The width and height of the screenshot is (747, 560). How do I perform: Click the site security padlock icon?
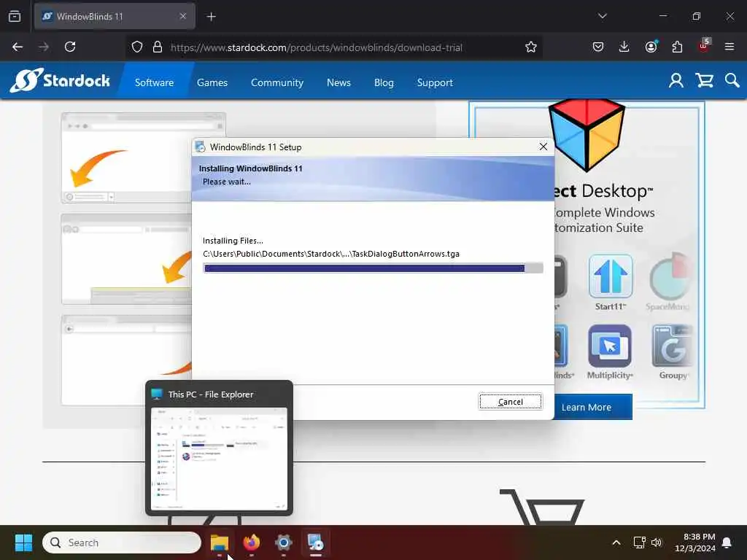(158, 47)
